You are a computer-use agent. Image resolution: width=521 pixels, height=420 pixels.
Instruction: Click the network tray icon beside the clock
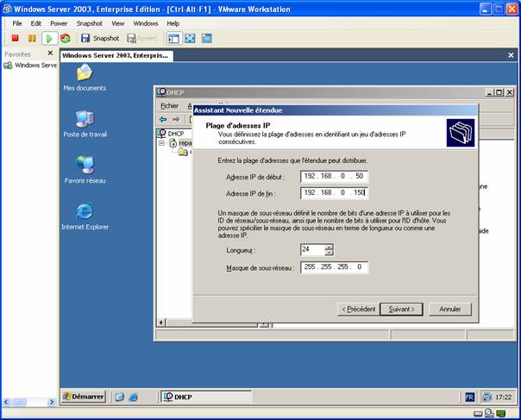[x=487, y=397]
